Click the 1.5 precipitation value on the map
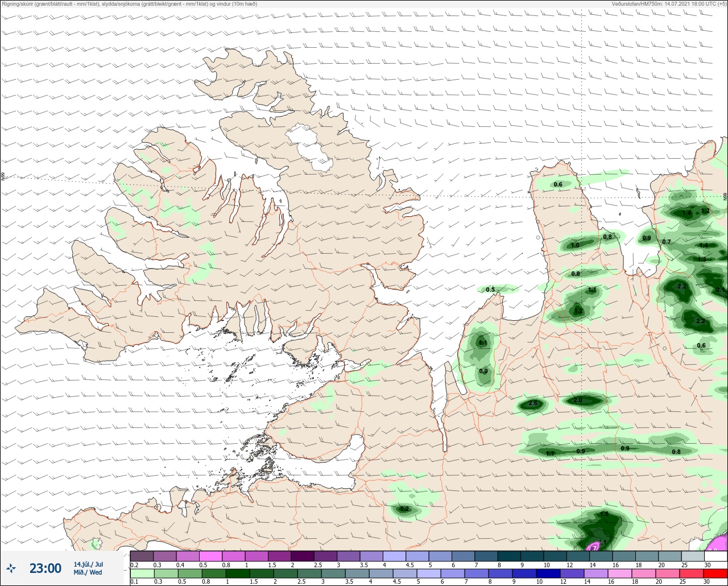The image size is (728, 586). 604,514
